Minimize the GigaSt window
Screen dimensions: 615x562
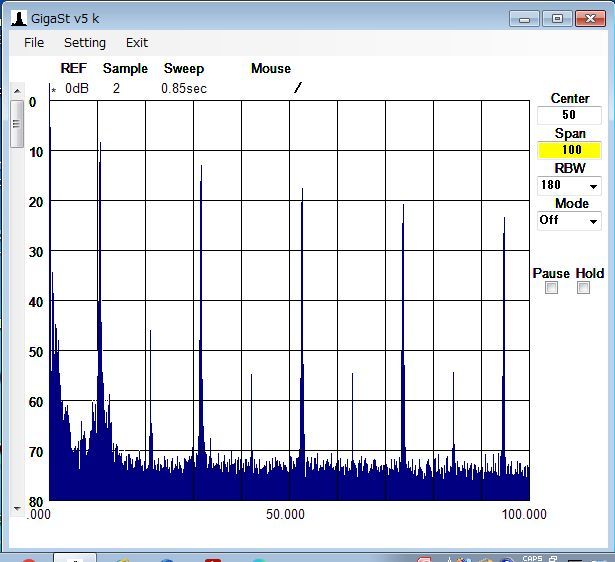coord(524,18)
